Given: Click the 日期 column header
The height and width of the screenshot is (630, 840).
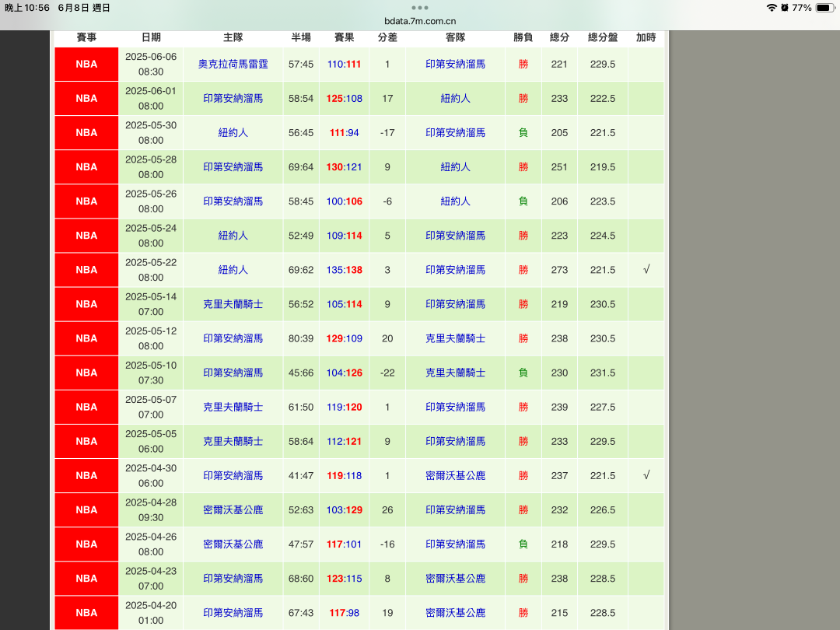Looking at the screenshot, I should click(x=151, y=37).
